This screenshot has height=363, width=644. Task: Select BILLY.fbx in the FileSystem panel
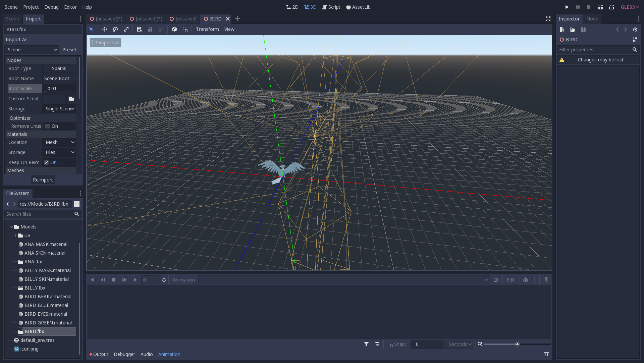point(35,288)
